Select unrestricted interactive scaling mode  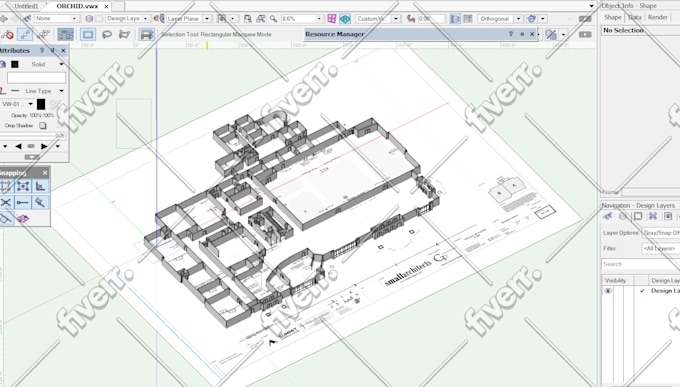[43, 34]
